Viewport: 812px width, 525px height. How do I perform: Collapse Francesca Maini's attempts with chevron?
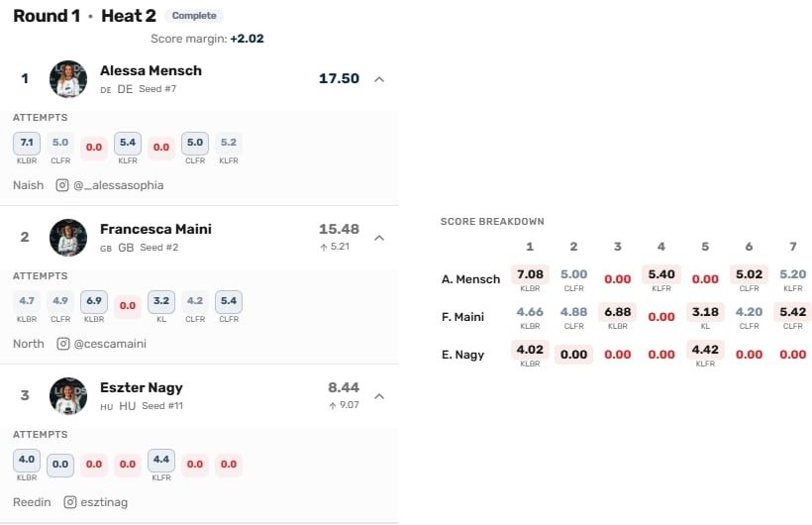(x=378, y=238)
